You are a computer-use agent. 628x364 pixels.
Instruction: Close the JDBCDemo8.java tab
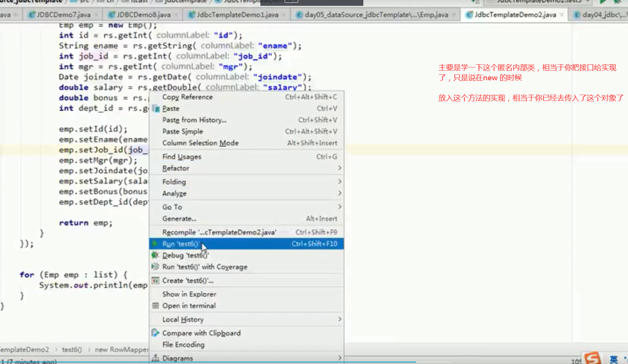coord(177,15)
